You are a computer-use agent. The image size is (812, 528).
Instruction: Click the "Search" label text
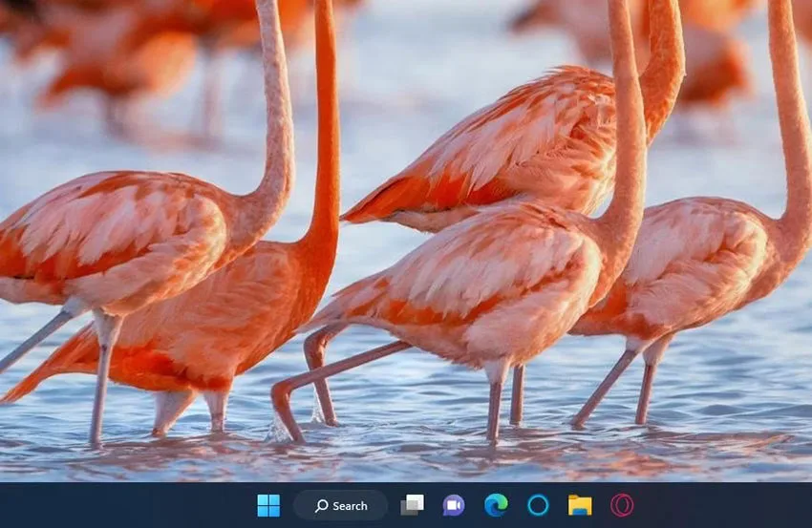click(350, 506)
